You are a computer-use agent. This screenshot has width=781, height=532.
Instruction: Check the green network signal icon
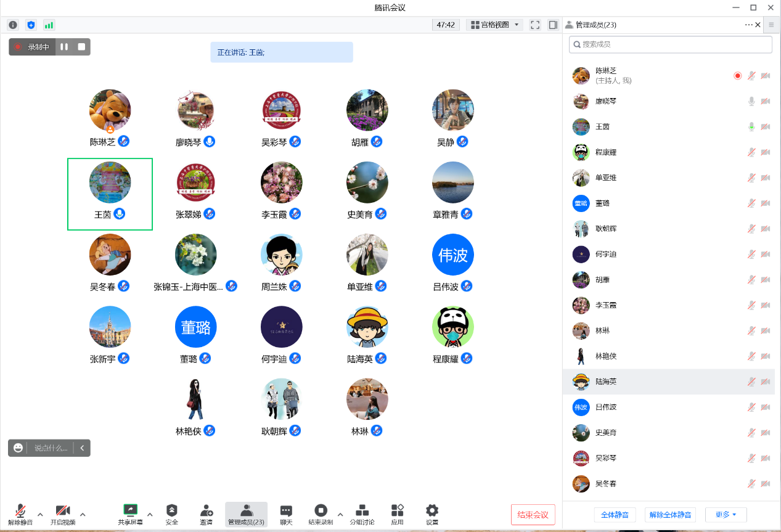click(x=49, y=25)
